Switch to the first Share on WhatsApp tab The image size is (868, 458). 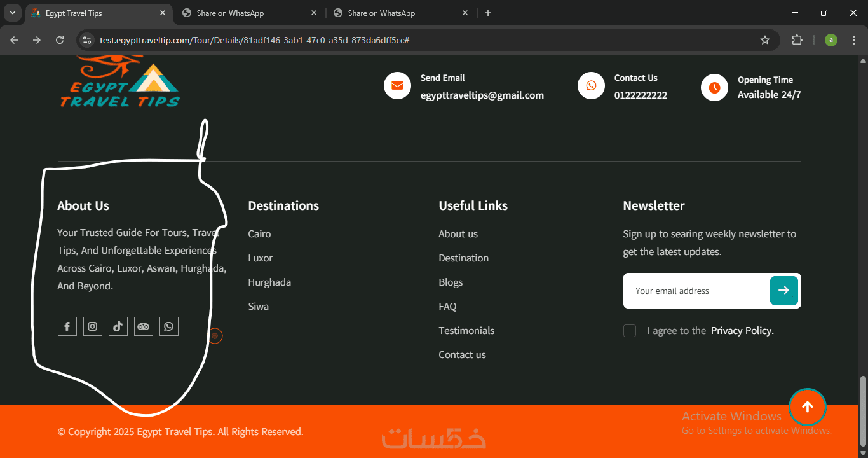tap(250, 13)
